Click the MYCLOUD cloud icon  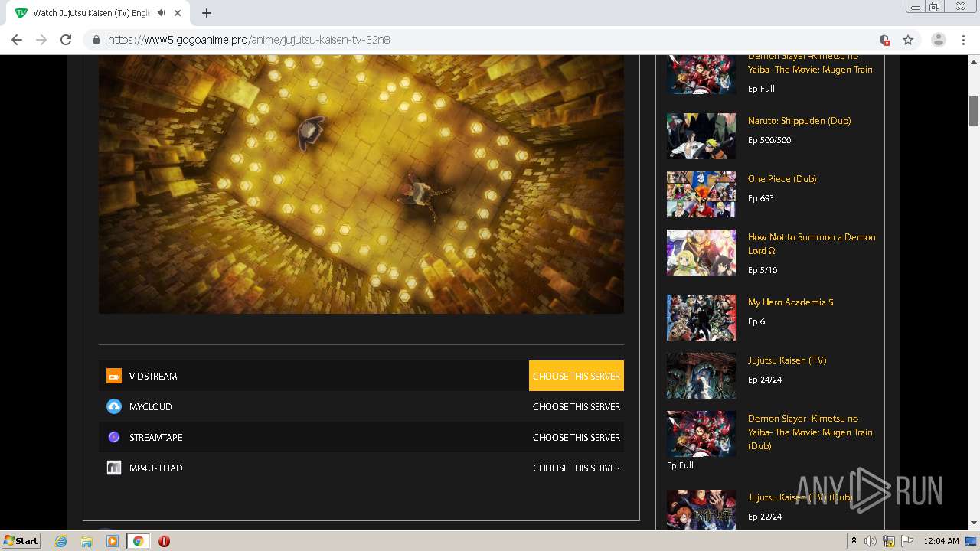tap(114, 406)
